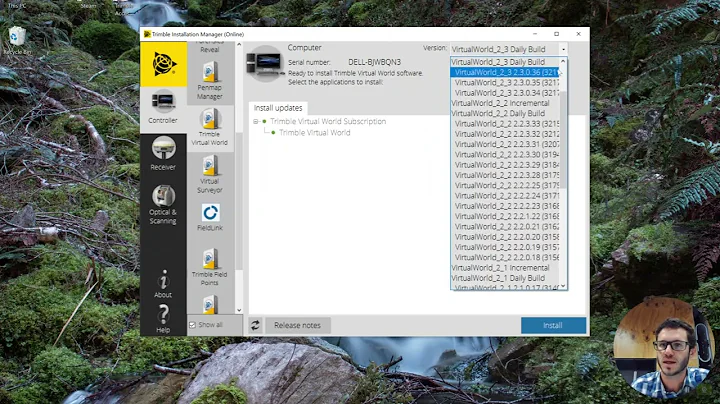This screenshot has height=404, width=720.
Task: Choose Virtual Surveyor application
Action: point(210,174)
